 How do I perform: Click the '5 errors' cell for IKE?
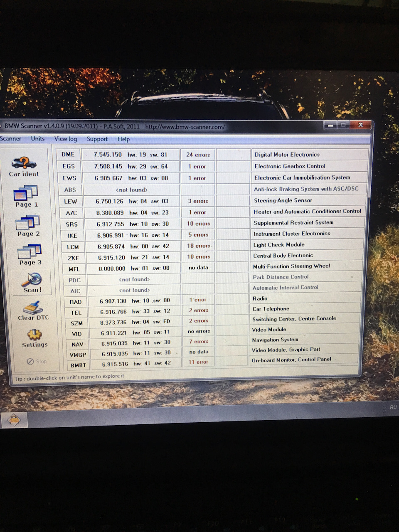pyautogui.click(x=198, y=235)
